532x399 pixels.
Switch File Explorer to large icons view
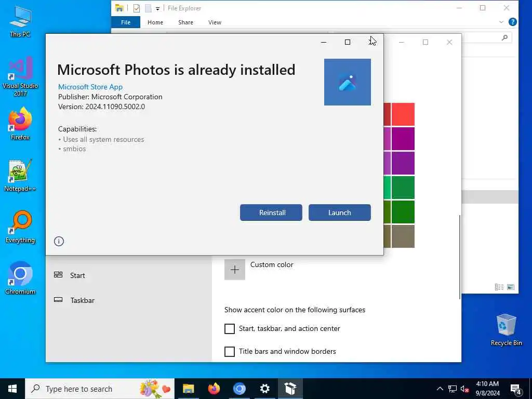[511, 287]
